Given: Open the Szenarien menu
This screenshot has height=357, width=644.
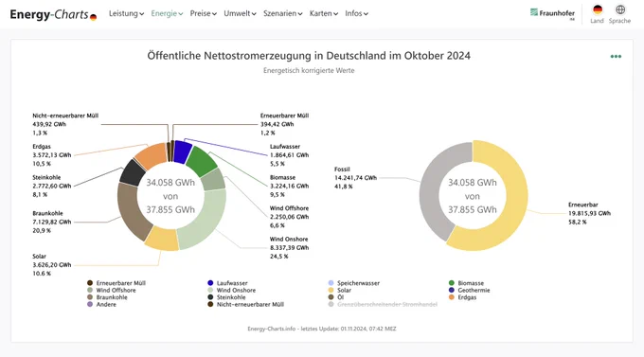Looking at the screenshot, I should coord(282,13).
